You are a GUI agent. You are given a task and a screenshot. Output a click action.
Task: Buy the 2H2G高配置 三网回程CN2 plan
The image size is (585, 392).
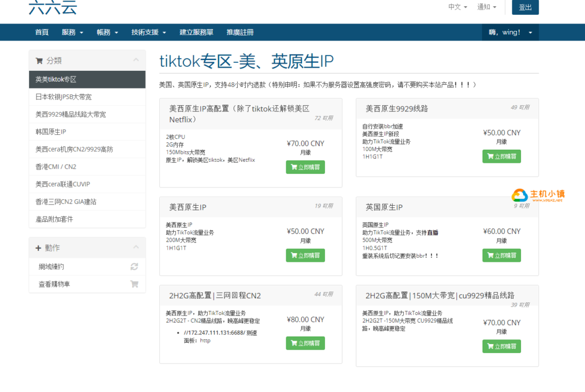coord(306,343)
